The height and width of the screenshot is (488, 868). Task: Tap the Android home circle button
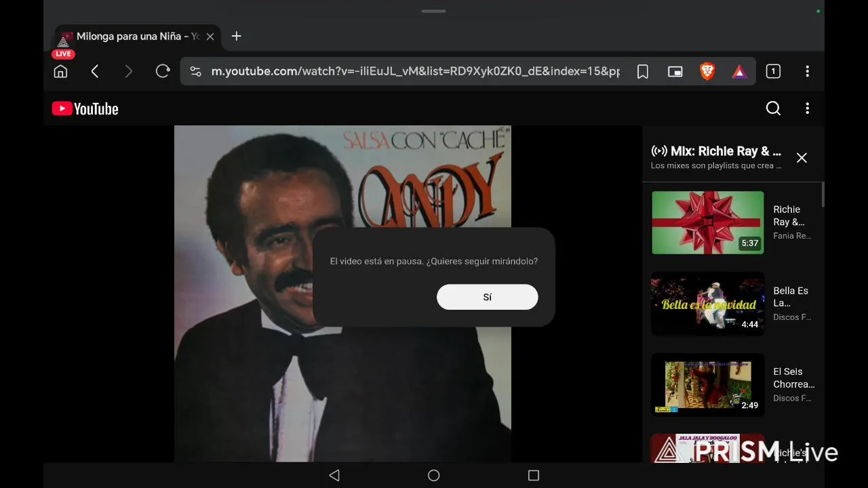(x=434, y=476)
